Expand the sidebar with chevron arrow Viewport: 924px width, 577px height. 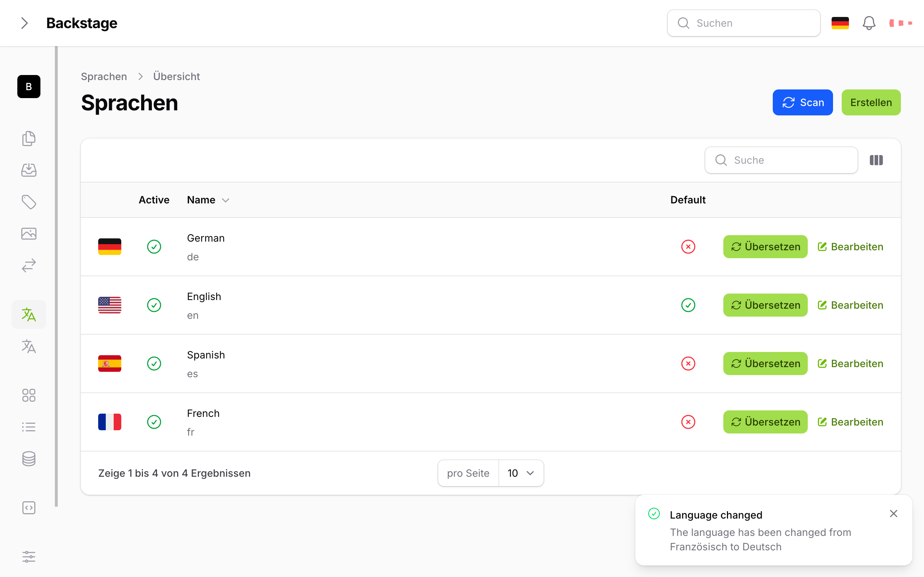[25, 23]
